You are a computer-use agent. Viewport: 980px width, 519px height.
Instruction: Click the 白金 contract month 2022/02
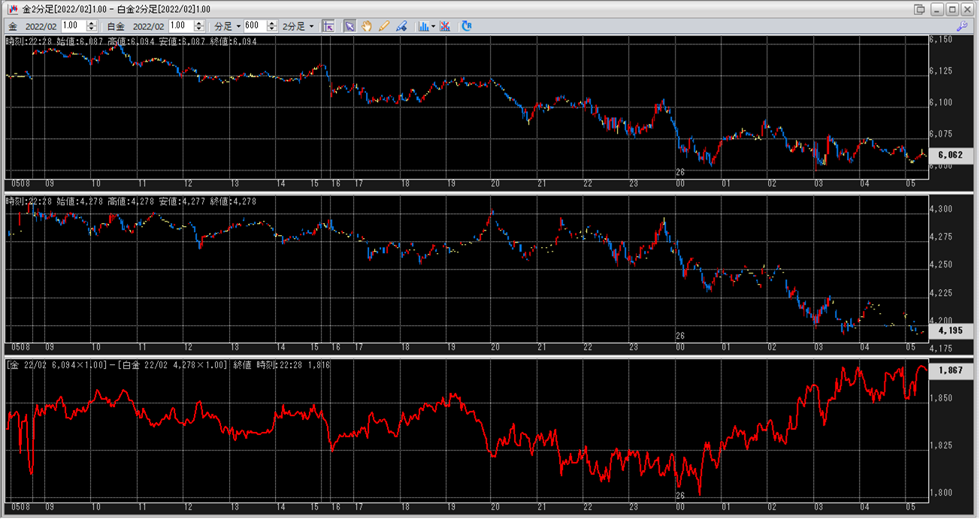click(148, 26)
